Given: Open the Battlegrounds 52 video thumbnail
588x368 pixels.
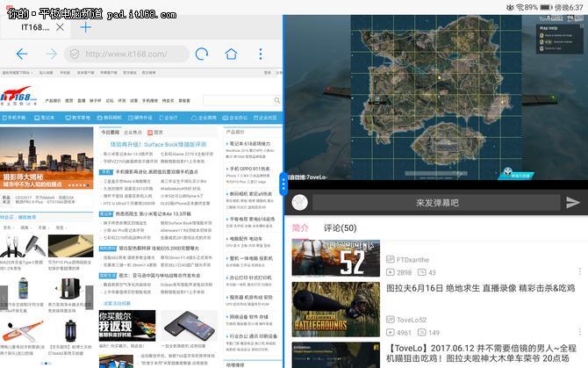Looking at the screenshot, I should coord(335,258).
